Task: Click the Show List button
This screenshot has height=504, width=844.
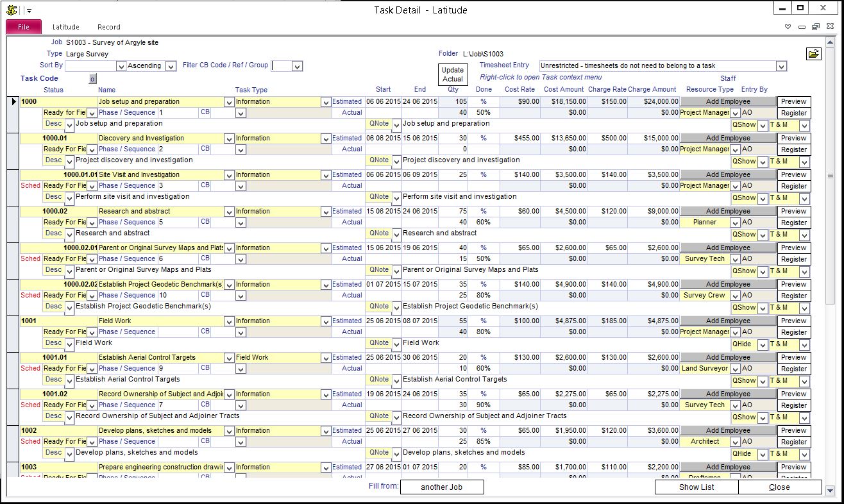Action: click(x=696, y=487)
